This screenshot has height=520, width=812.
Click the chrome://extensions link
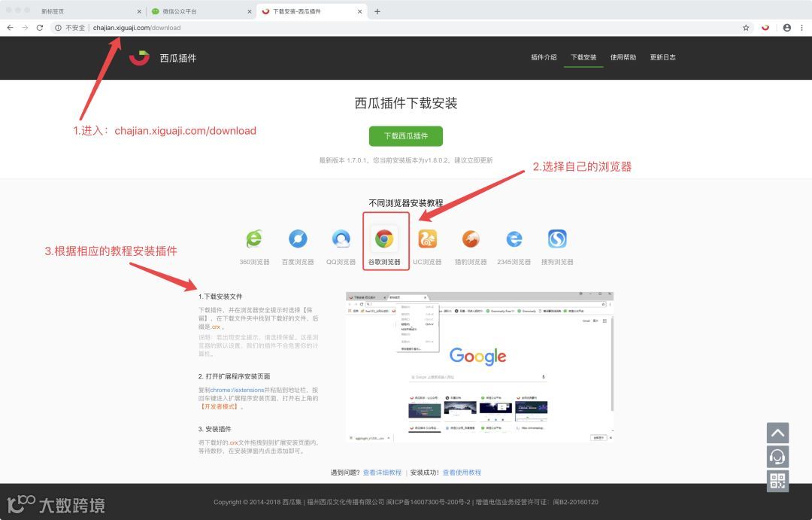click(x=237, y=390)
